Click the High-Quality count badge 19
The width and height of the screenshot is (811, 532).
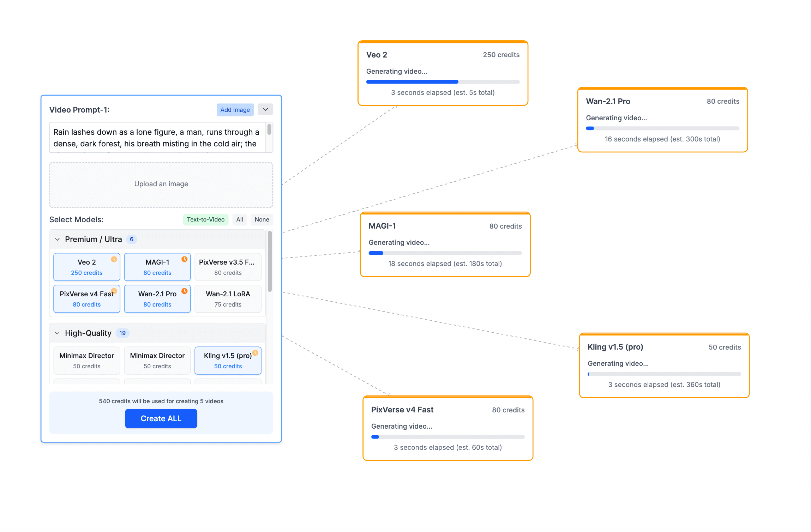[122, 333]
